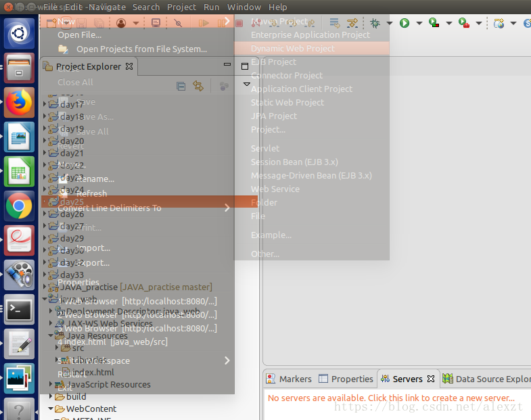531x420 pixels.
Task: Open the Search menu
Action: pos(146,7)
